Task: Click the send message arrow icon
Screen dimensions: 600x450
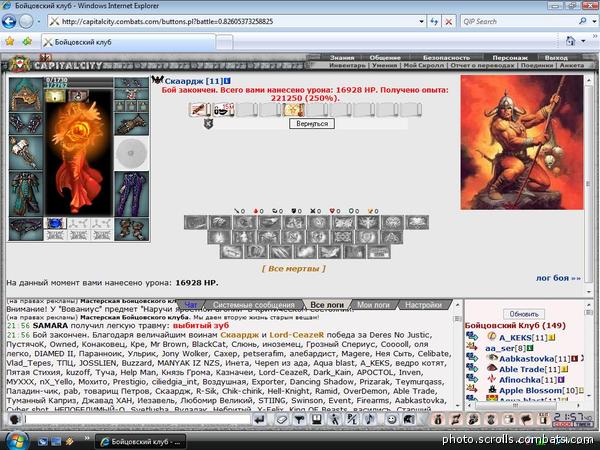Action: pyautogui.click(x=259, y=419)
